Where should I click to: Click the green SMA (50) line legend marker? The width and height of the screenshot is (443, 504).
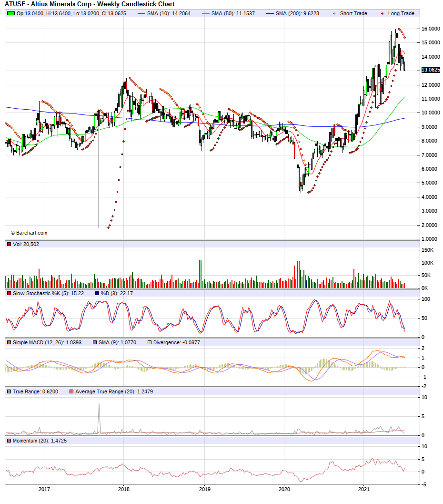click(205, 13)
